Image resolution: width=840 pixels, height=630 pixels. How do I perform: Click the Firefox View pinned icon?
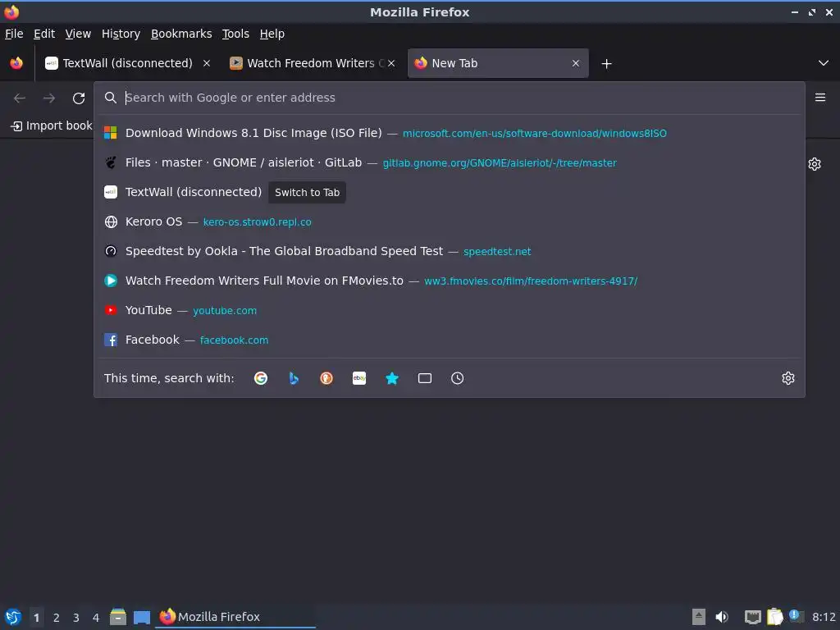[x=16, y=63]
